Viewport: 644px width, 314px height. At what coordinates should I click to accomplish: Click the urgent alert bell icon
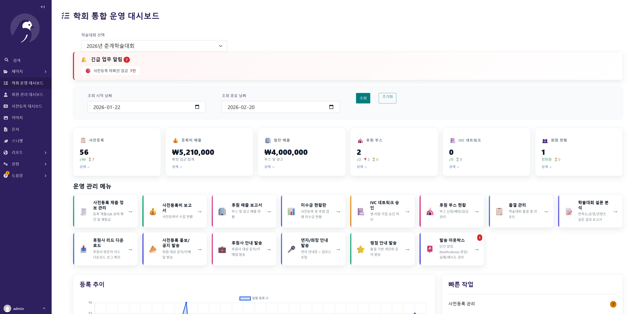tap(84, 59)
